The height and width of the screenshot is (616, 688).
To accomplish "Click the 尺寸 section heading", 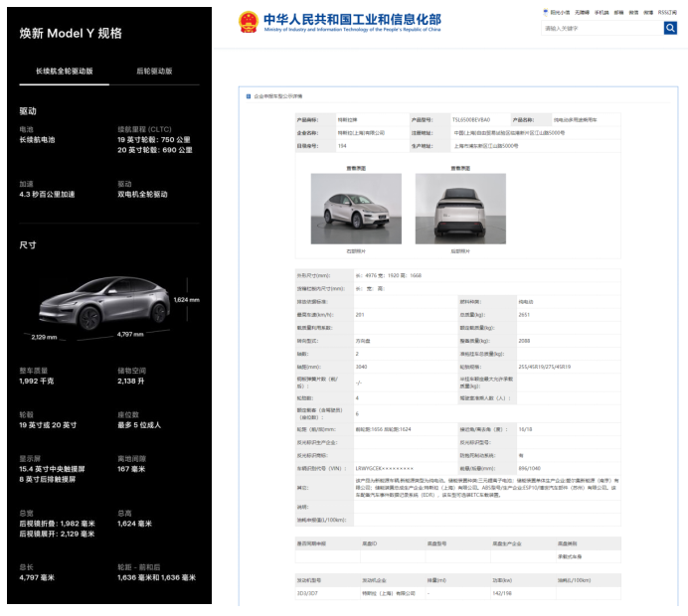I will pos(28,245).
